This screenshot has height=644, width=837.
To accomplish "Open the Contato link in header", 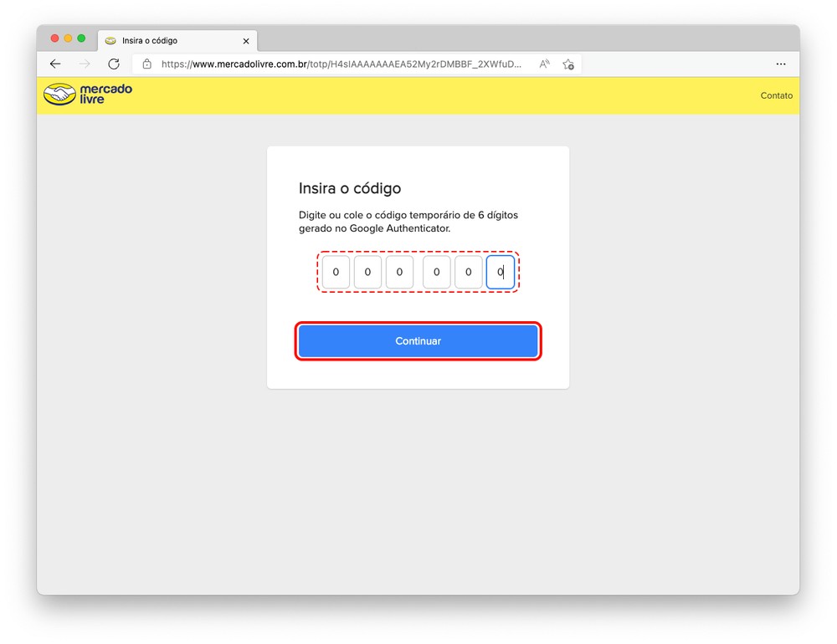I will pyautogui.click(x=776, y=95).
